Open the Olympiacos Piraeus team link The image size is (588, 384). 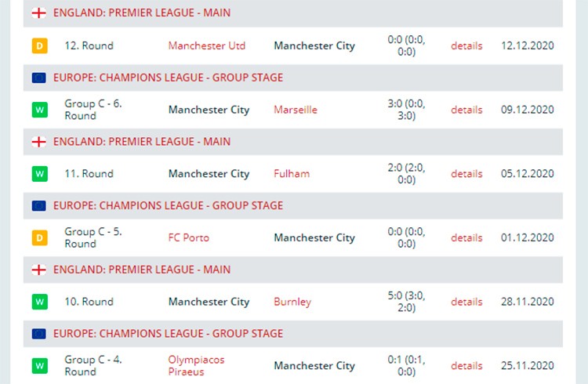(x=196, y=366)
